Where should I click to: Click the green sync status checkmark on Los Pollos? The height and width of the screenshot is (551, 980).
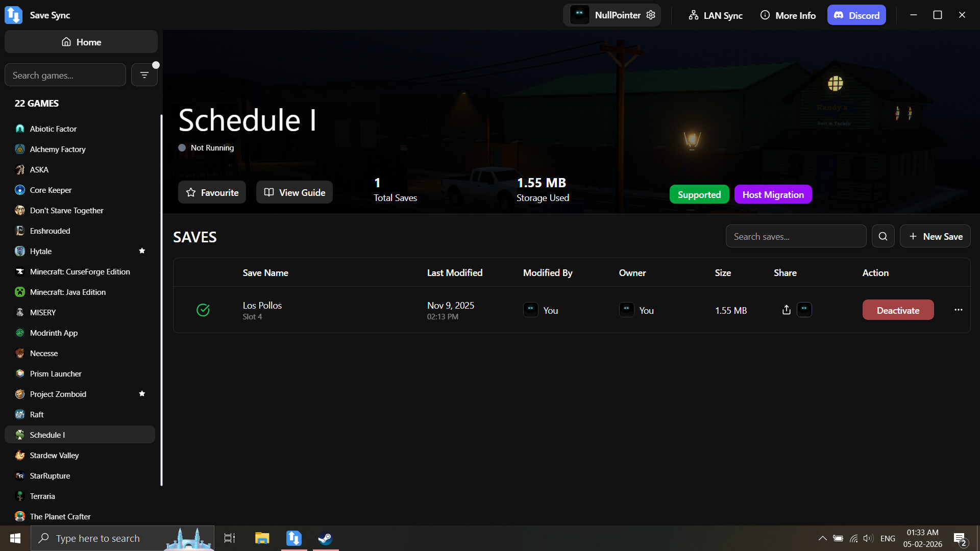203,310
